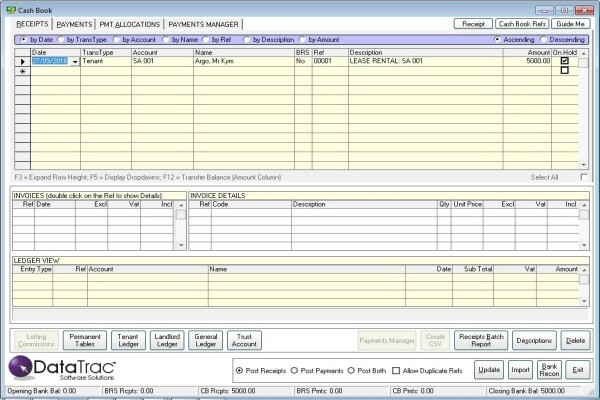This screenshot has width=600, height=400.
Task: Switch to the RECEIPTS tab
Action: (x=32, y=24)
